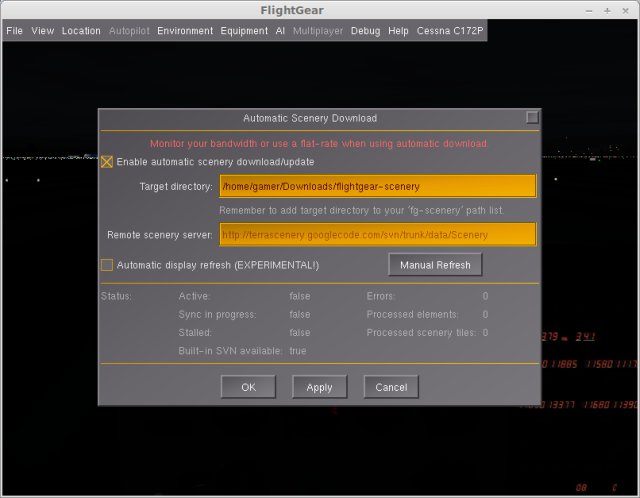This screenshot has width=640, height=498.
Task: Cancel the scenery download dialog
Action: (391, 387)
